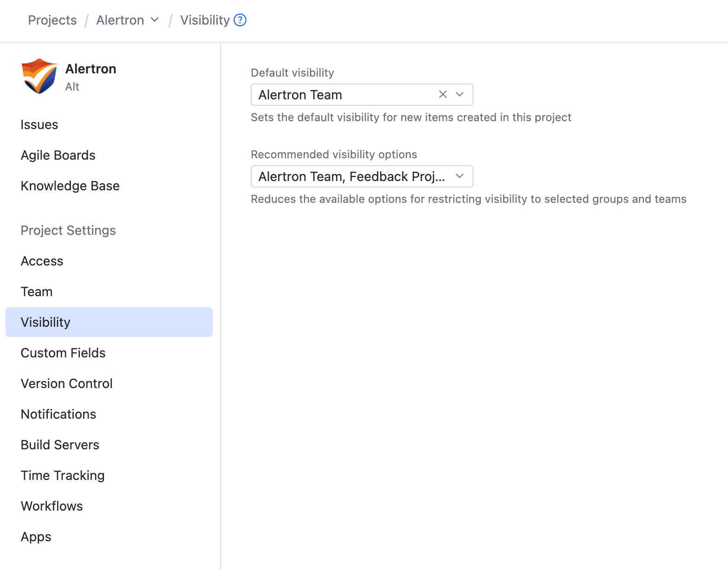Expand the Default visibility dropdown arrow
The height and width of the screenshot is (570, 728).
[x=460, y=95]
